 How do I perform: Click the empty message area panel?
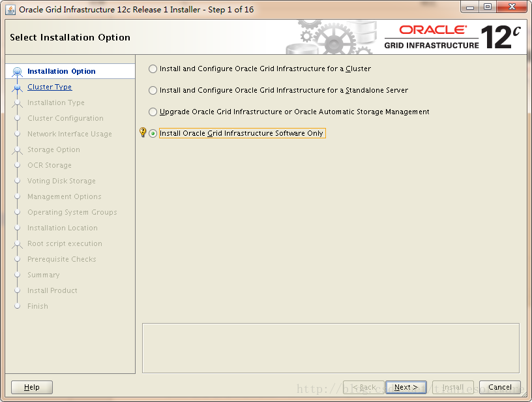point(331,348)
